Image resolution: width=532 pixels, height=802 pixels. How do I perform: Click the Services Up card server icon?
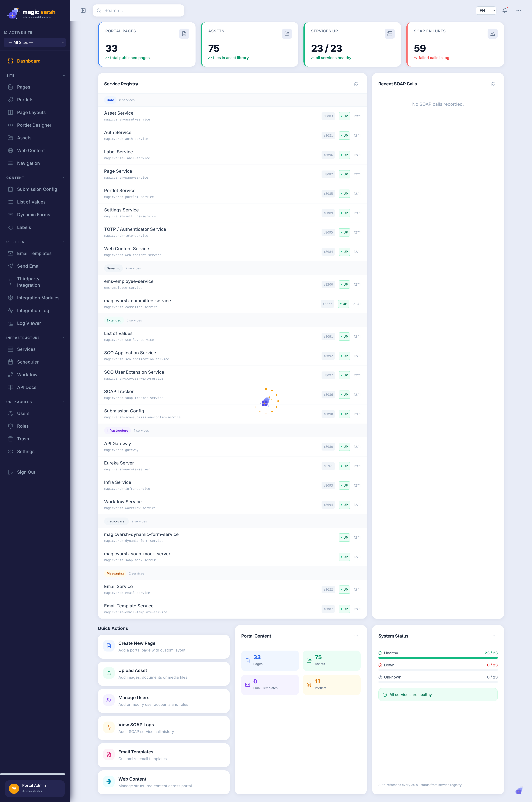click(x=389, y=34)
